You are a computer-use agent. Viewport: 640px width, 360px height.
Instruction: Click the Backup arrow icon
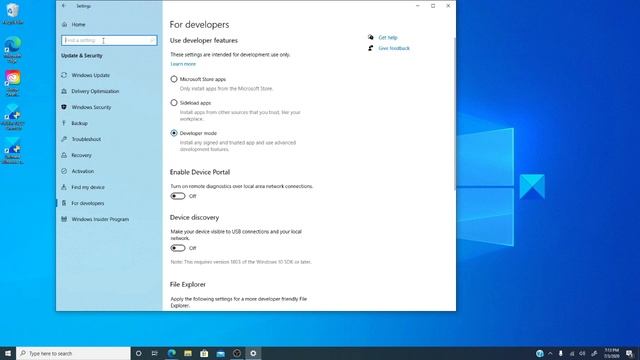coord(64,123)
